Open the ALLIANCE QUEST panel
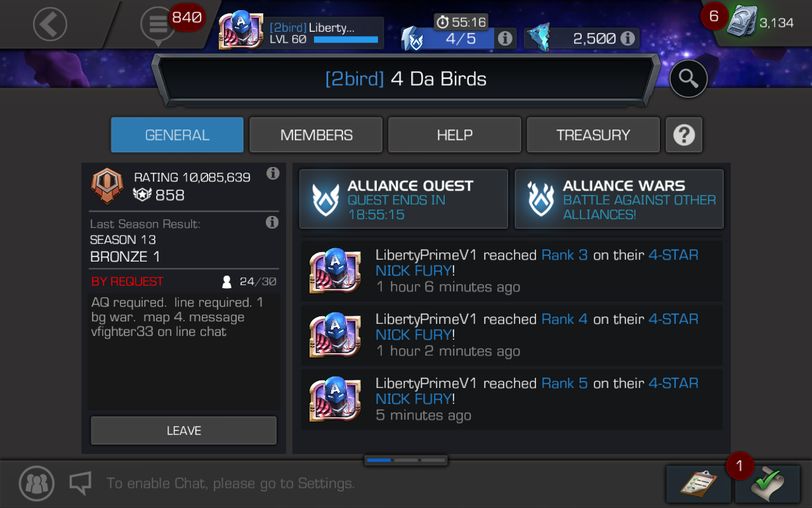 403,199
